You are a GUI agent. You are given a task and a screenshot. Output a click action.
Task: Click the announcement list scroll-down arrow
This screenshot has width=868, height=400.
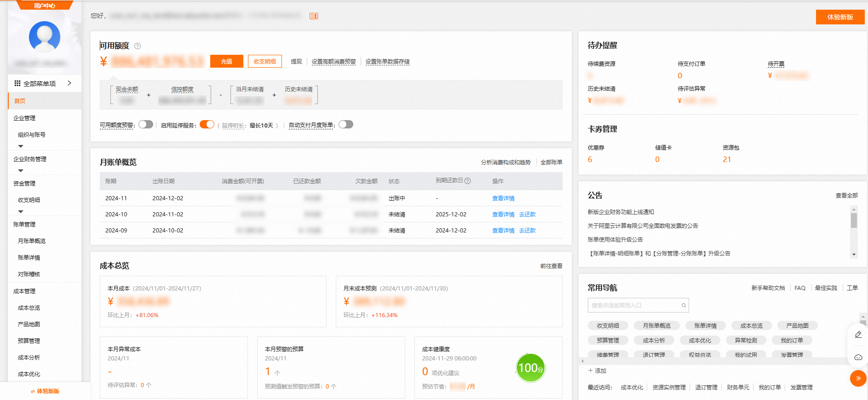tap(854, 255)
